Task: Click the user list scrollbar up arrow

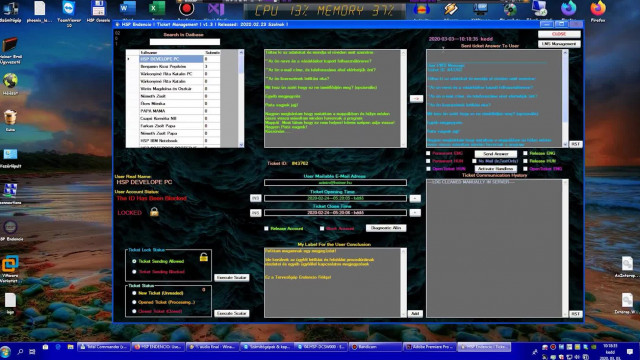Action: (x=241, y=52)
